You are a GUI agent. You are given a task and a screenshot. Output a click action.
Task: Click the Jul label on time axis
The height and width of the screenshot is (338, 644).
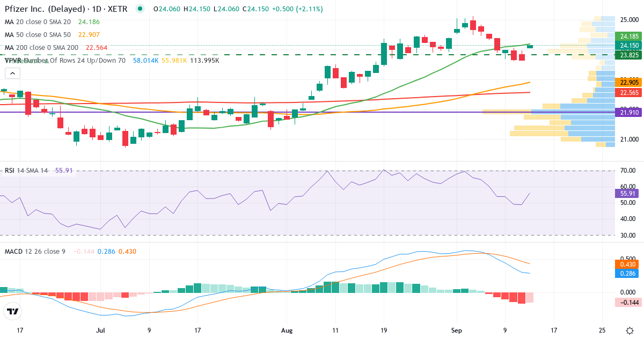point(100,330)
